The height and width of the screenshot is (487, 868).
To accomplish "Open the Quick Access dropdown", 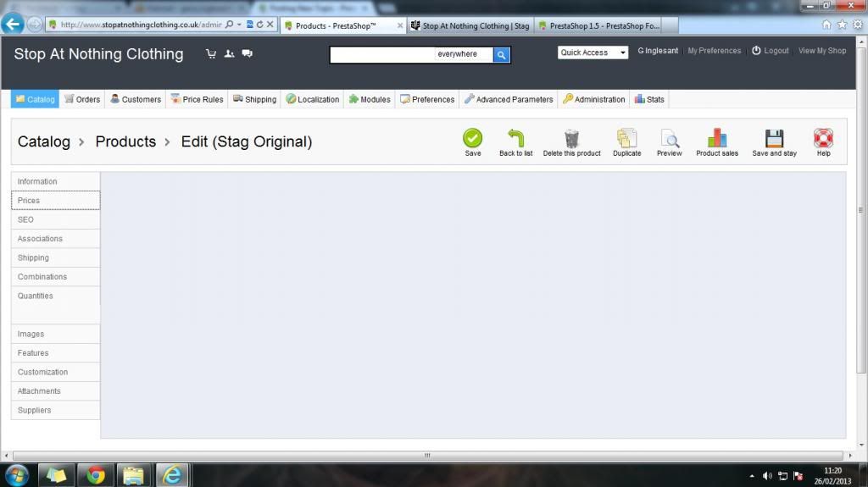I will tap(593, 53).
